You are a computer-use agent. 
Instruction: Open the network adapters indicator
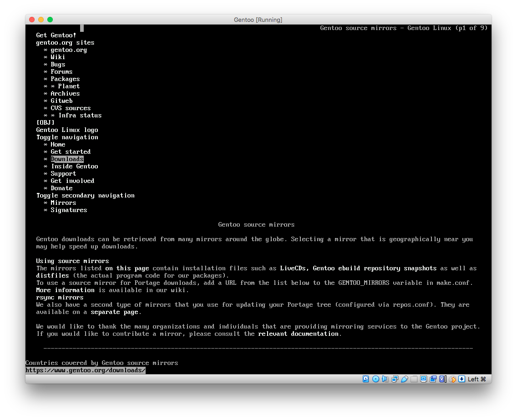(395, 379)
